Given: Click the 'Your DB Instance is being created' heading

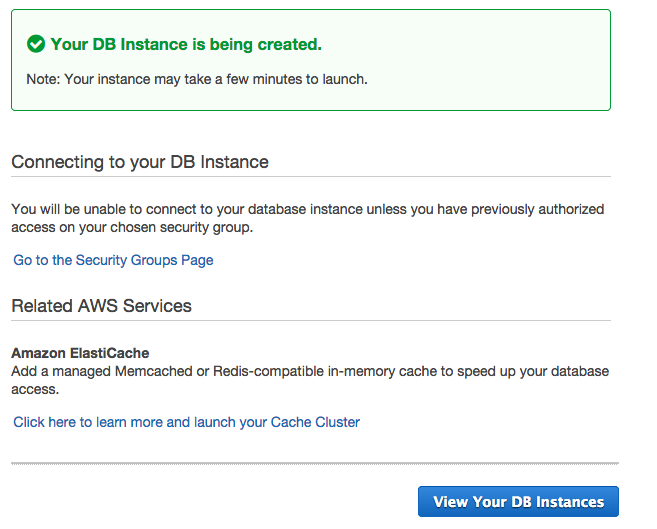Looking at the screenshot, I should click(x=185, y=44).
